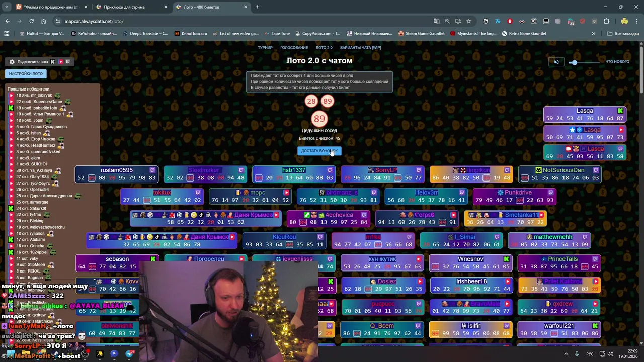The image size is (644, 362).
Task: Click the small barrel number 28
Action: point(311,101)
